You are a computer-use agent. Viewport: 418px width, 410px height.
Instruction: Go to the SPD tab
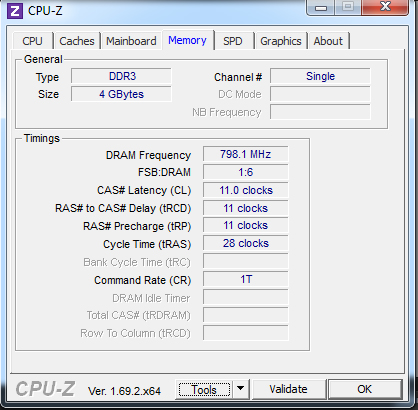(233, 41)
